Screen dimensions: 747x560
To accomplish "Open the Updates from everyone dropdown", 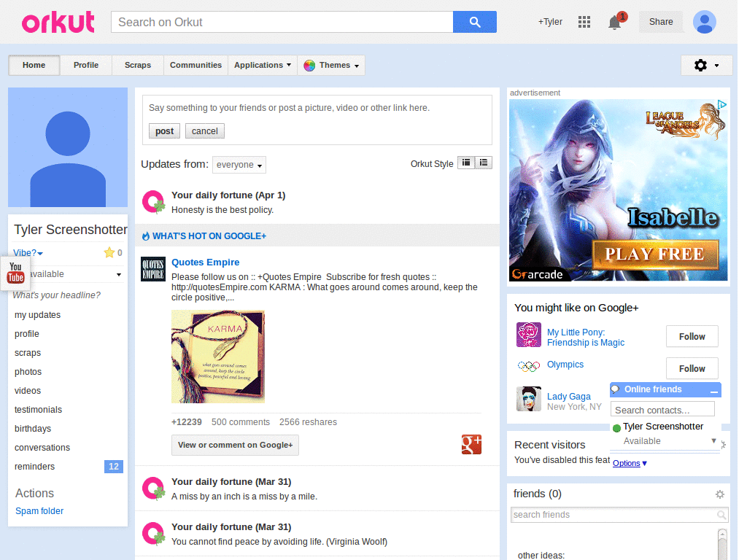I will (x=239, y=165).
